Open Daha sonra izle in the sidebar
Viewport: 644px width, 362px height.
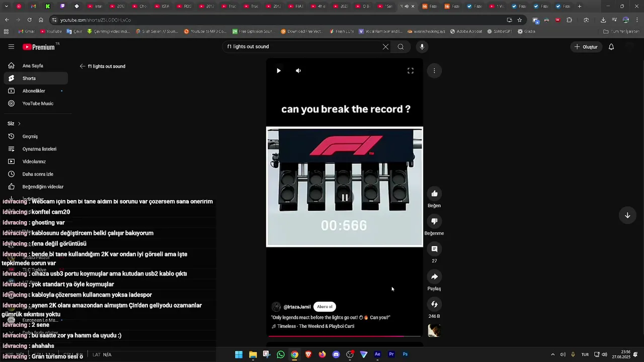pos(35,174)
